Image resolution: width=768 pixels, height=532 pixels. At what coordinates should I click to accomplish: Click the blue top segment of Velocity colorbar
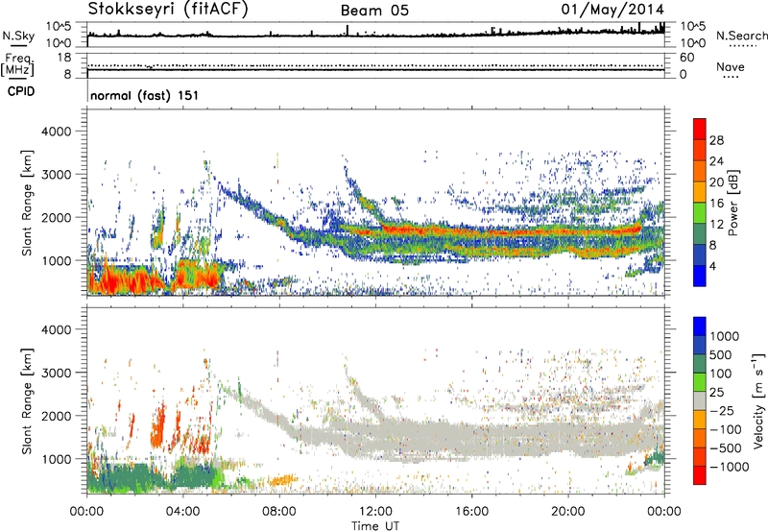[700, 326]
